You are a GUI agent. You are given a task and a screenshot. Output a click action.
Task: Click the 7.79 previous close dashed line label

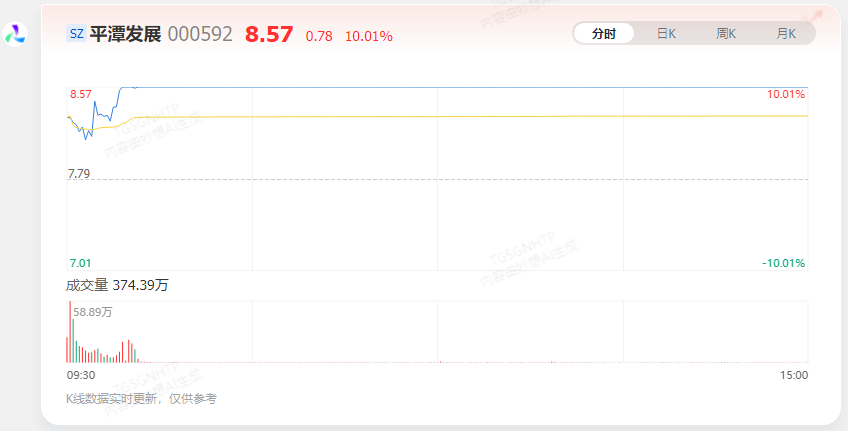[79, 174]
